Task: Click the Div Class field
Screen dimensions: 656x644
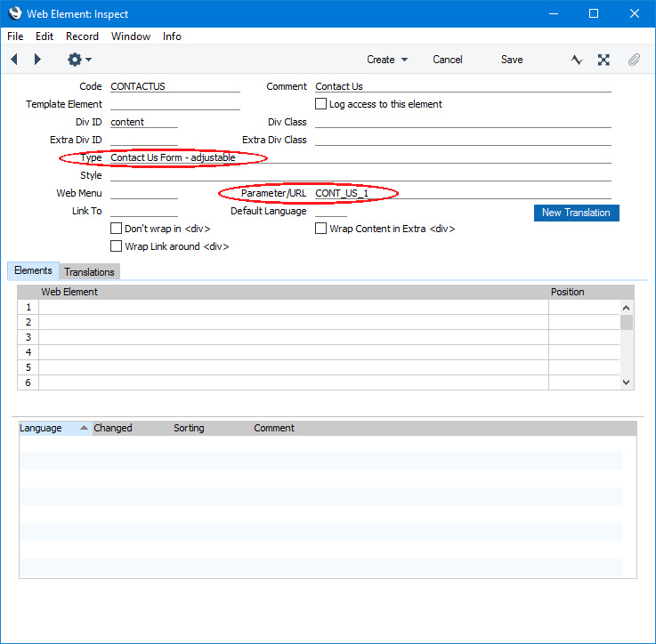Action: [463, 122]
